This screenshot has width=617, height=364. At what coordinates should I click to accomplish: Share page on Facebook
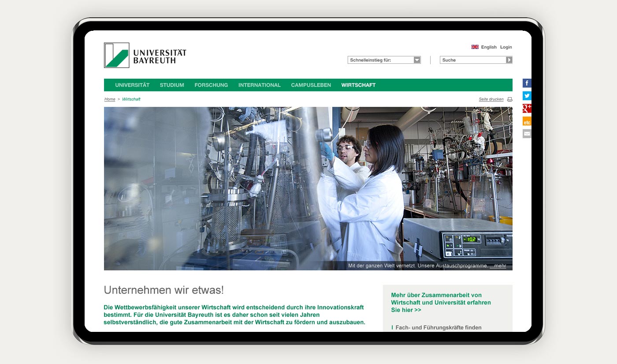pos(527,83)
